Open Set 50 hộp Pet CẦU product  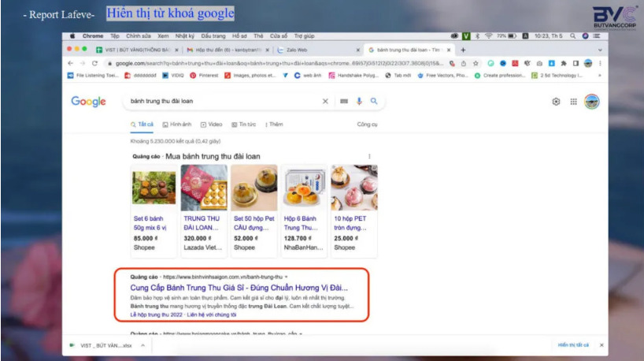254,212
